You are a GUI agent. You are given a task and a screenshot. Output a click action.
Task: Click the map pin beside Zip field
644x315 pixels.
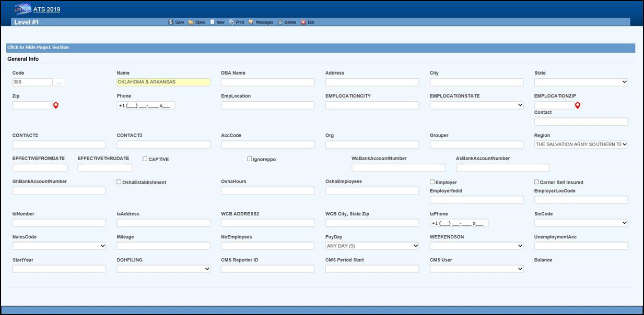click(56, 105)
